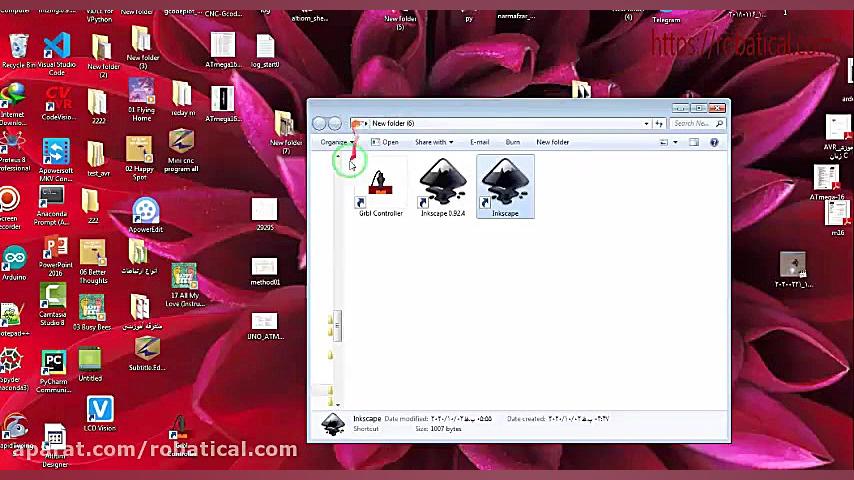Click the Explorer Forward navigation button

tap(335, 124)
